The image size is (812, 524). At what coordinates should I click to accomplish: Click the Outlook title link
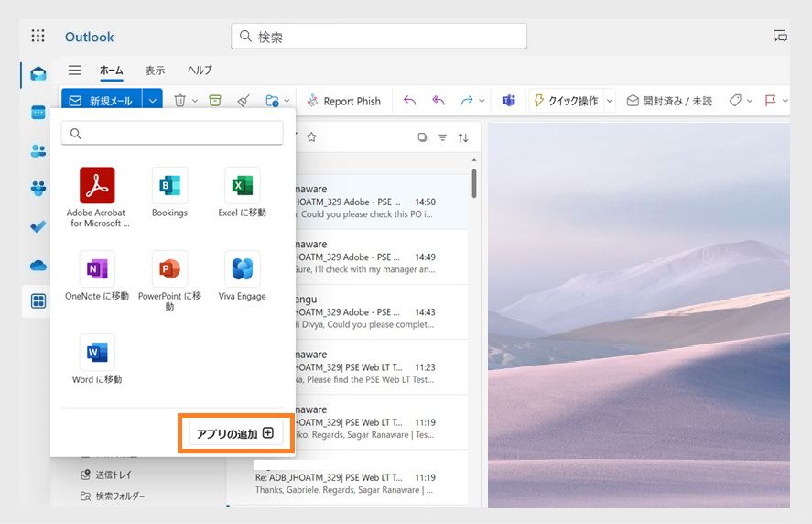tap(89, 37)
